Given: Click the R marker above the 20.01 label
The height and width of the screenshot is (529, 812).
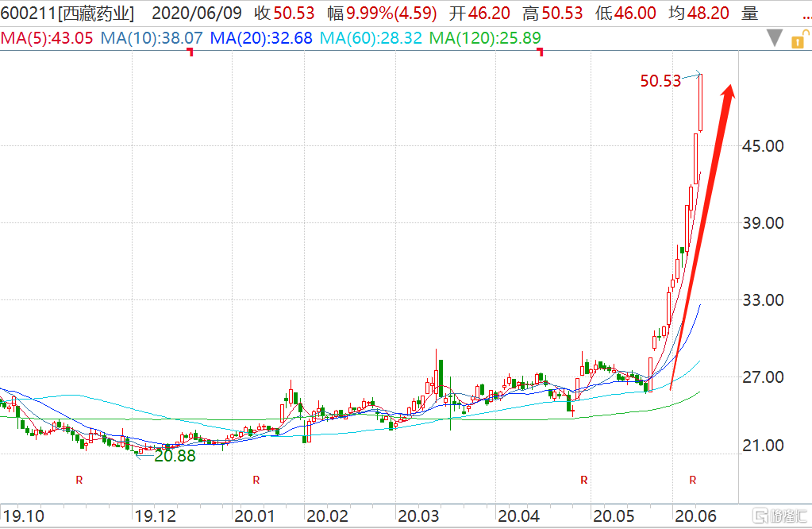Looking at the screenshot, I should [x=256, y=481].
